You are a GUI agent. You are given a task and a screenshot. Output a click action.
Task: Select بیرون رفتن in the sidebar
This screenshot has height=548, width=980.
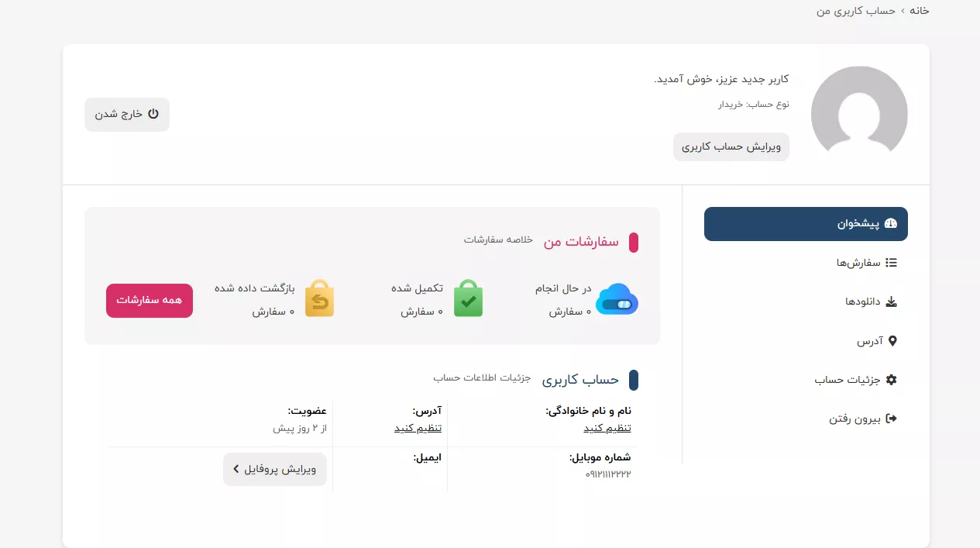[806, 419]
